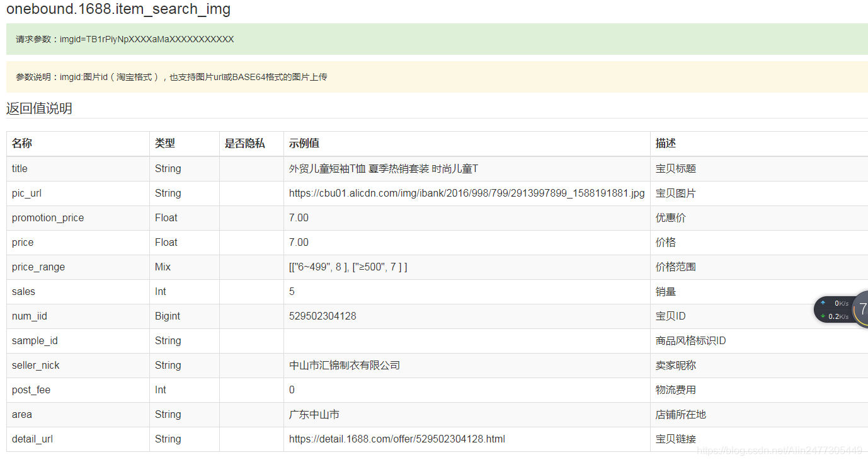Select the imgid request parameter text

pyautogui.click(x=125, y=39)
